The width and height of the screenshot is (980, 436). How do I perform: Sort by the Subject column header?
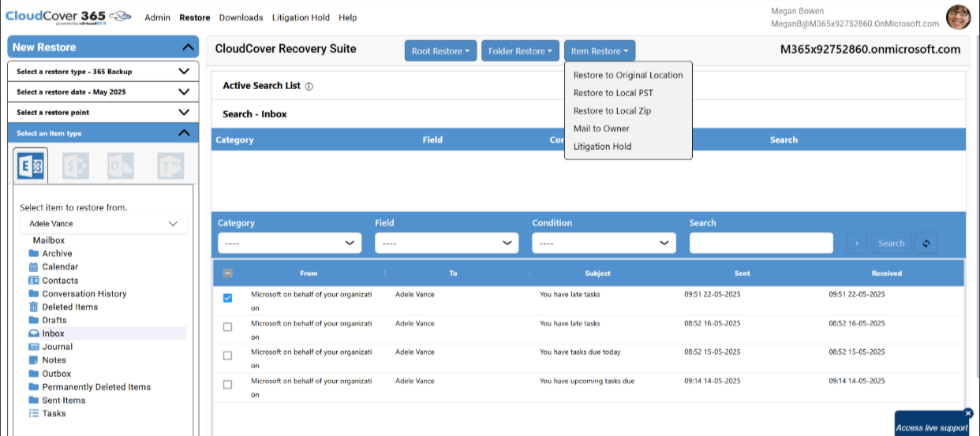pos(597,274)
